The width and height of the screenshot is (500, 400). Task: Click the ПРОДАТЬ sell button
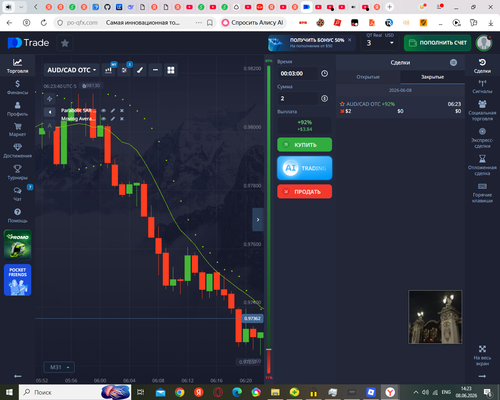(x=305, y=192)
